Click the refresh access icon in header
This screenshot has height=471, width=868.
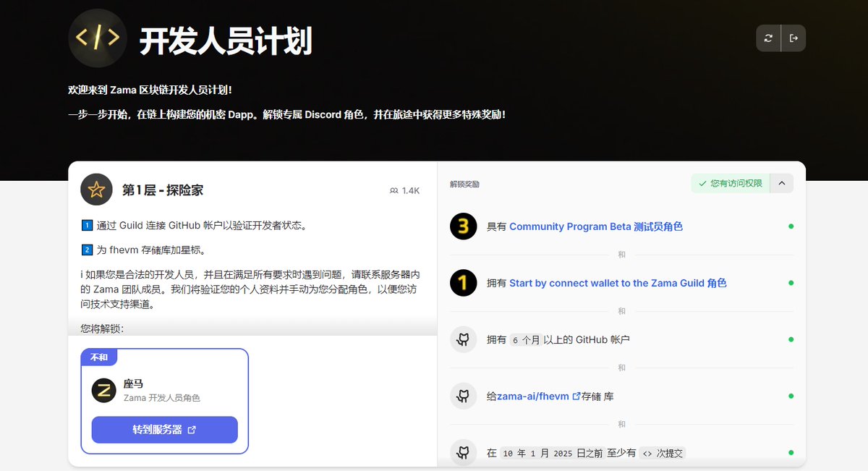[768, 38]
